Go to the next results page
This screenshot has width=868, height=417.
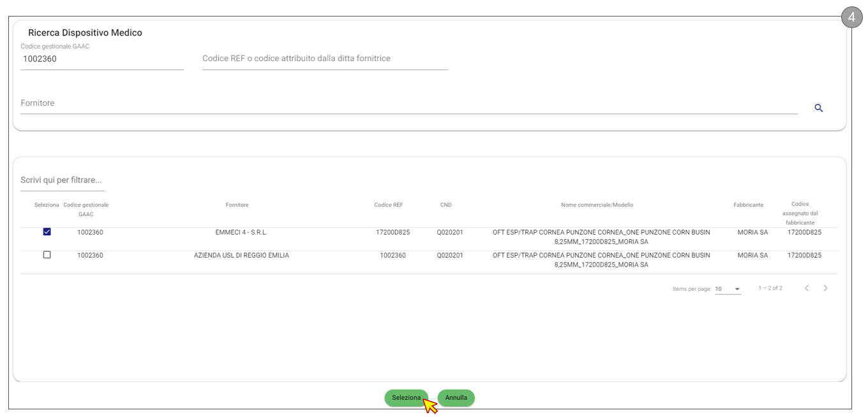pyautogui.click(x=825, y=288)
